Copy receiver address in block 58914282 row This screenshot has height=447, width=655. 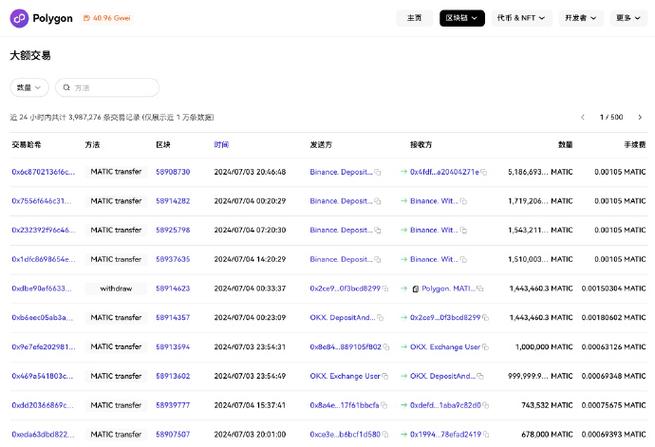tap(464, 201)
